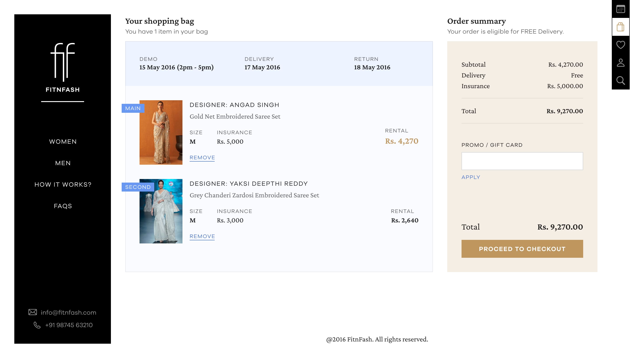Click info@fitnfash.com email link
Image resolution: width=644 pixels, height=358 pixels.
pyautogui.click(x=68, y=312)
